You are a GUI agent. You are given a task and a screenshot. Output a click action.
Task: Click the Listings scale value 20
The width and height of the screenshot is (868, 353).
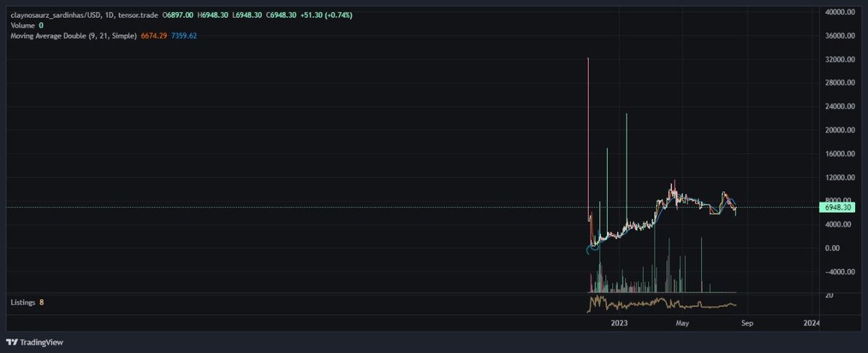[830, 295]
